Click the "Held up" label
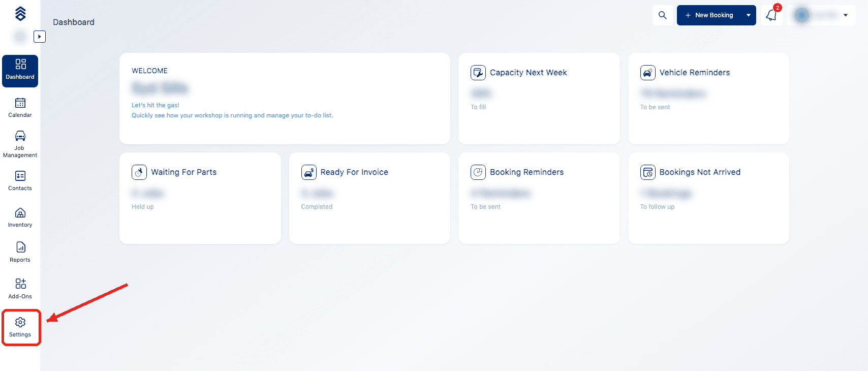The height and width of the screenshot is (371, 868). 143,207
